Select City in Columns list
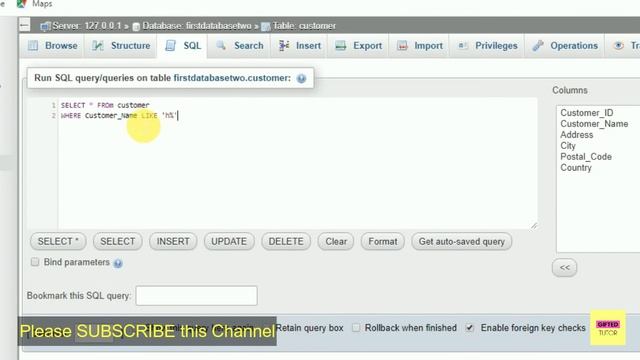Viewport: 640px width, 360px height. coord(568,146)
